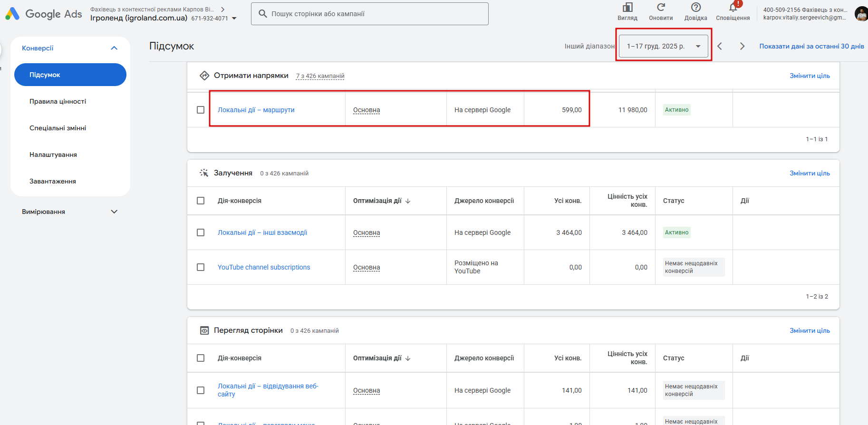Collapse the Конверсії sidebar section

click(114, 48)
